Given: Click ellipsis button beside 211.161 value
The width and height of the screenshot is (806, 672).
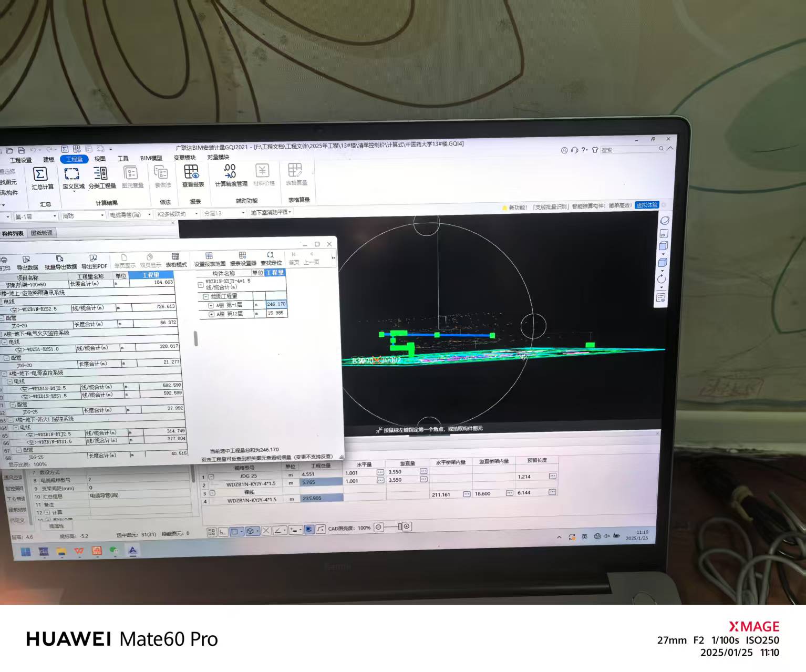Looking at the screenshot, I should point(466,494).
